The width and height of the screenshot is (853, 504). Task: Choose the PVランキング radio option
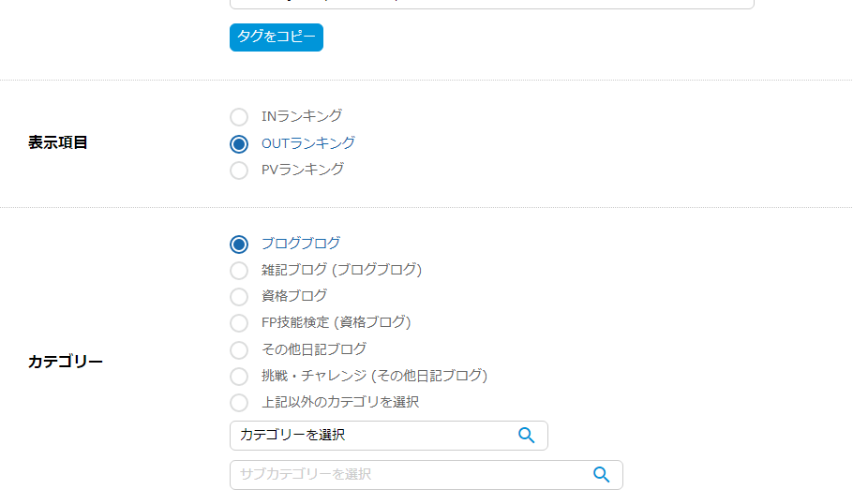tap(239, 170)
